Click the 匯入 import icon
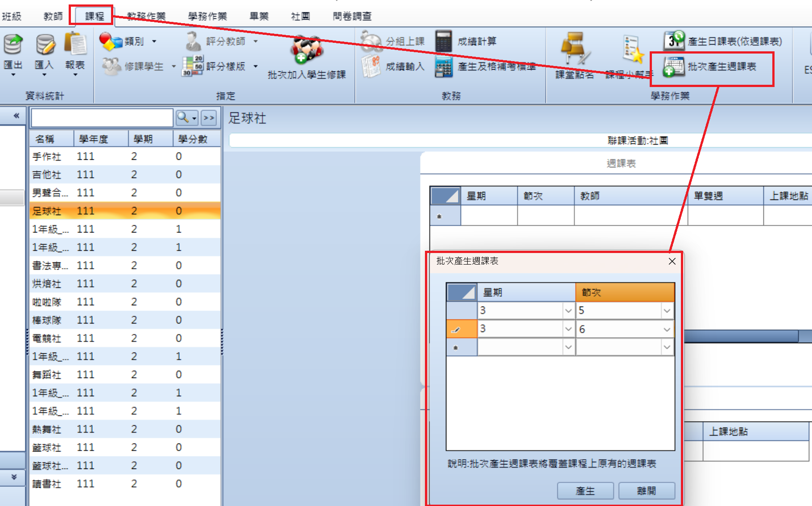 (x=45, y=44)
